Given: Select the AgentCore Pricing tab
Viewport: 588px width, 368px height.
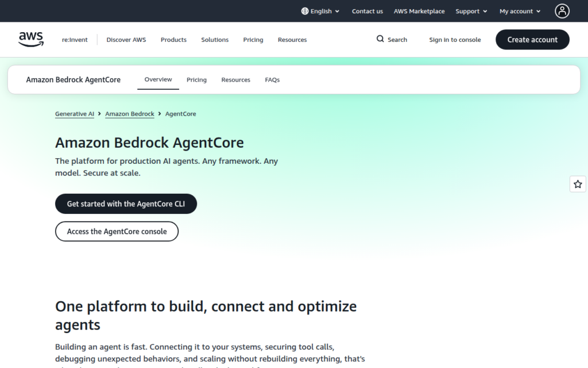Looking at the screenshot, I should 196,80.
